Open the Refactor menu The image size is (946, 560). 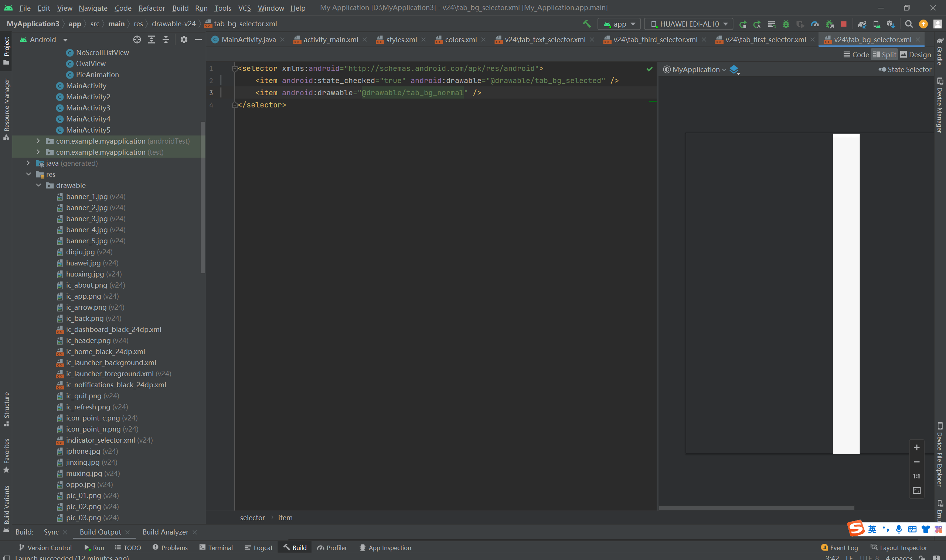152,8
